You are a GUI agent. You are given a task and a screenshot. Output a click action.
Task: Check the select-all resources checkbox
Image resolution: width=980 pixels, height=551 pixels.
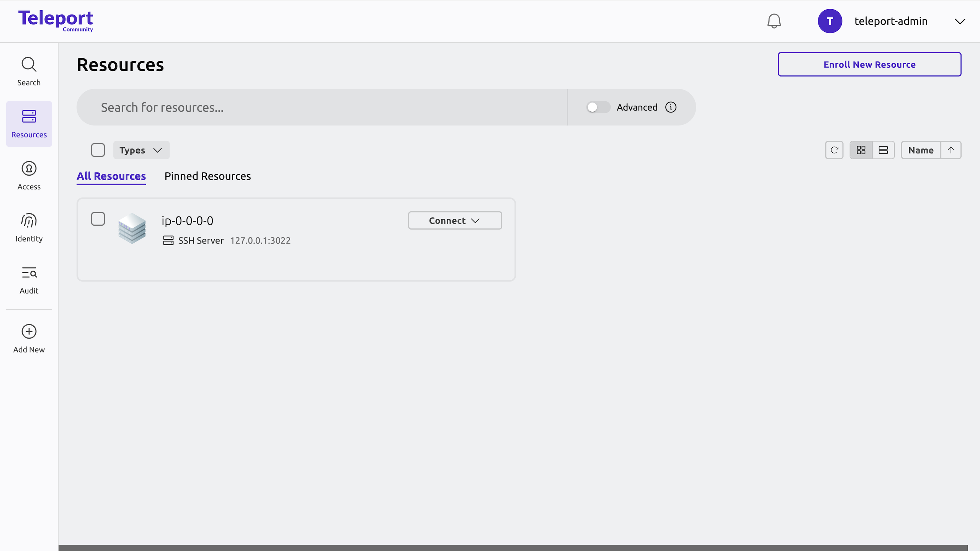pos(98,150)
